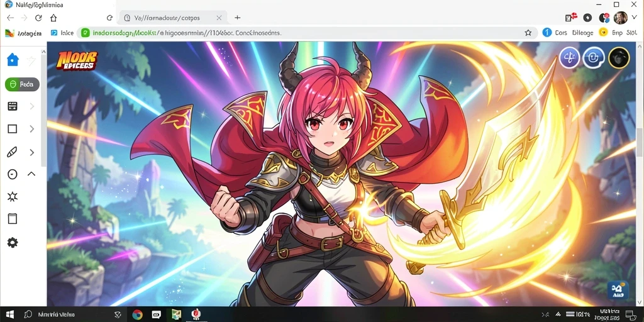Open Chrome from the Windows taskbar
Screen dimensions: 644x322
[x=137, y=314]
